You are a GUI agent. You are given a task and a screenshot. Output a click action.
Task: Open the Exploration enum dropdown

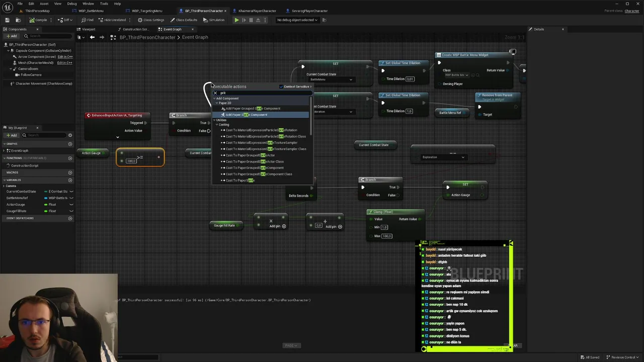444,157
